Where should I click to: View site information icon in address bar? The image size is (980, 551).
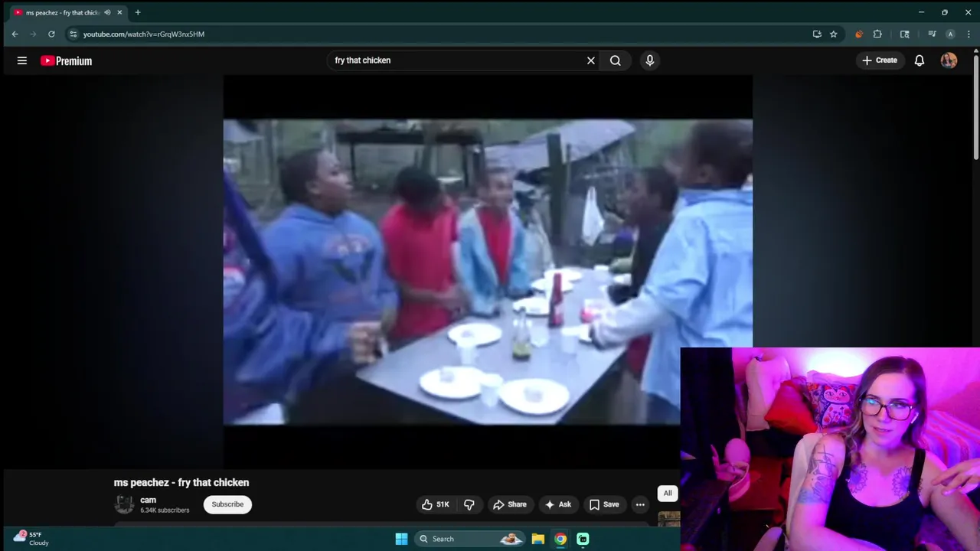[73, 34]
